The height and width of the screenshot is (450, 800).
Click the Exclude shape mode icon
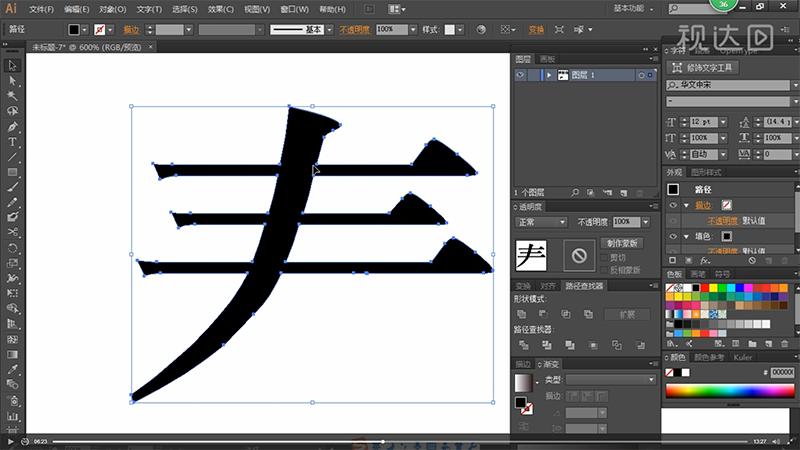588,314
